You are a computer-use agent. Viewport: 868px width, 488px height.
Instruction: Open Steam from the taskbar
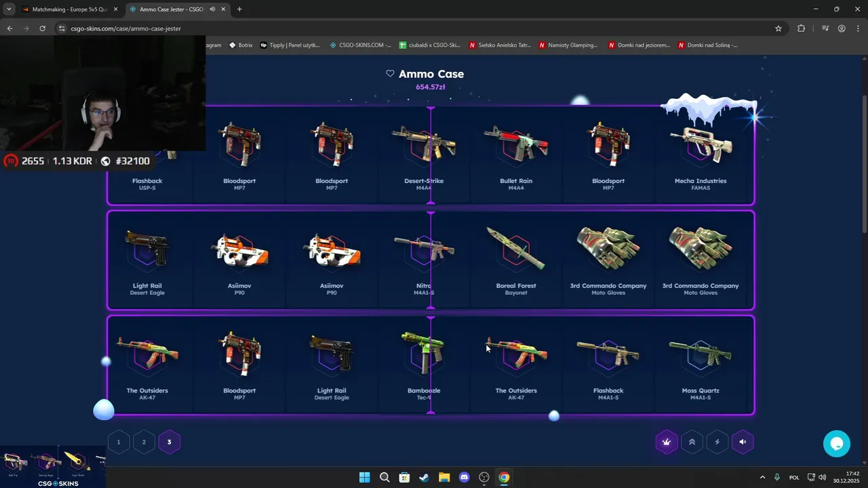pos(424,477)
